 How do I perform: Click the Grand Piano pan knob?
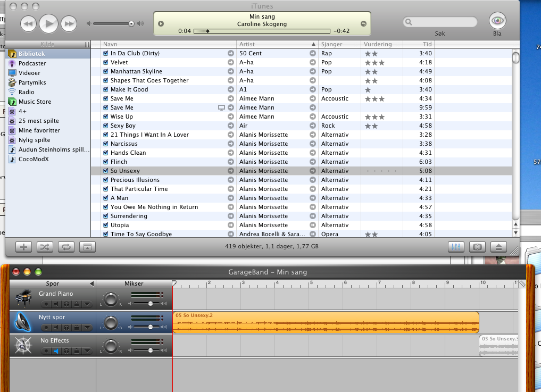[x=111, y=299]
